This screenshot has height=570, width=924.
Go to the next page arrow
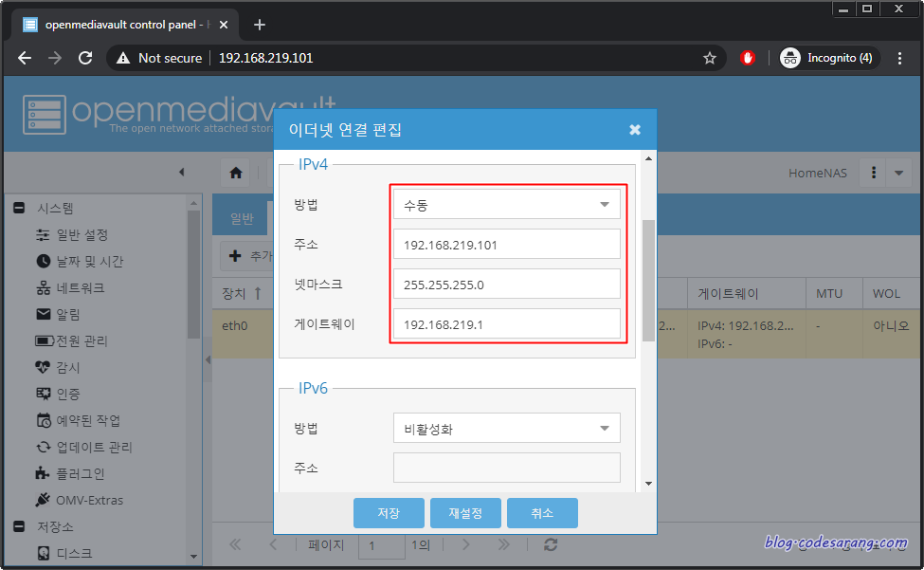coord(465,544)
